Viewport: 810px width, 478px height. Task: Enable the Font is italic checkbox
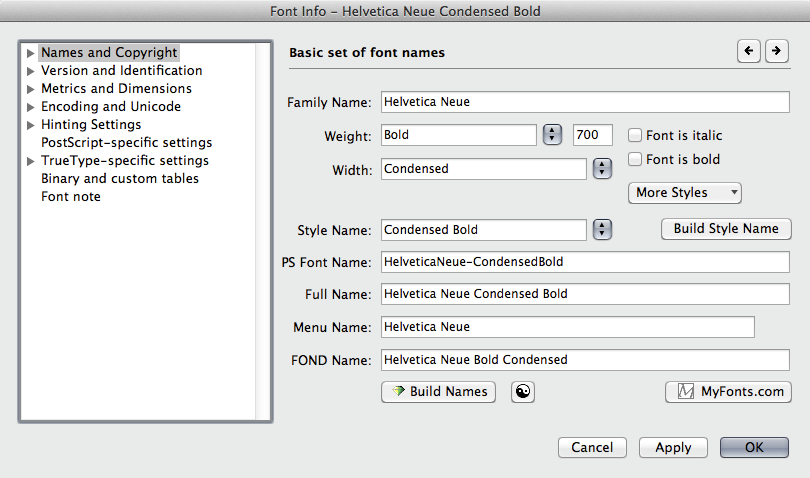pos(635,136)
